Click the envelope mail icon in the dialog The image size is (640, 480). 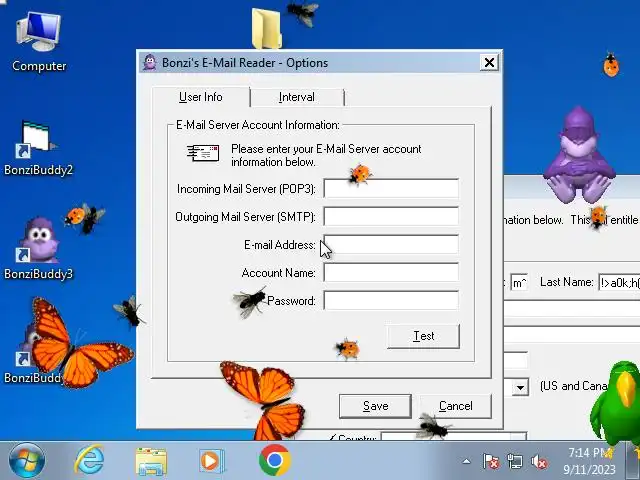point(203,153)
